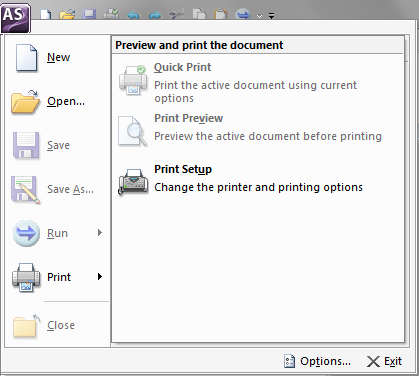Expand the Run submenu arrow
Viewport: 419px width, 376px height.
100,233
